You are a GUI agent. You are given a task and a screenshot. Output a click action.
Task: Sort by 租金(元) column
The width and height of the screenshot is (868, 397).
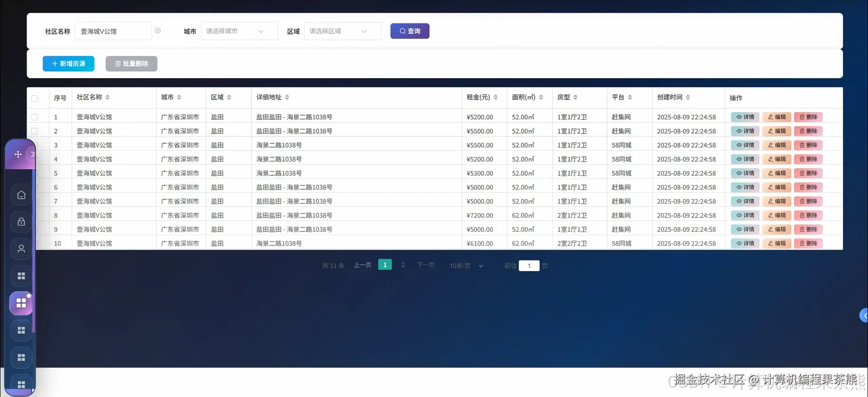click(x=496, y=97)
